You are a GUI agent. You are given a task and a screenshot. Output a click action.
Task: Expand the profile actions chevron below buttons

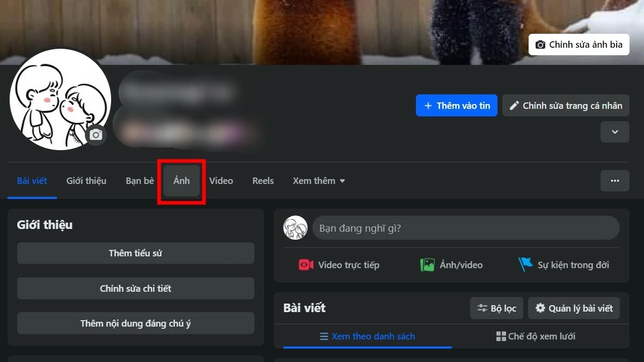(x=614, y=131)
